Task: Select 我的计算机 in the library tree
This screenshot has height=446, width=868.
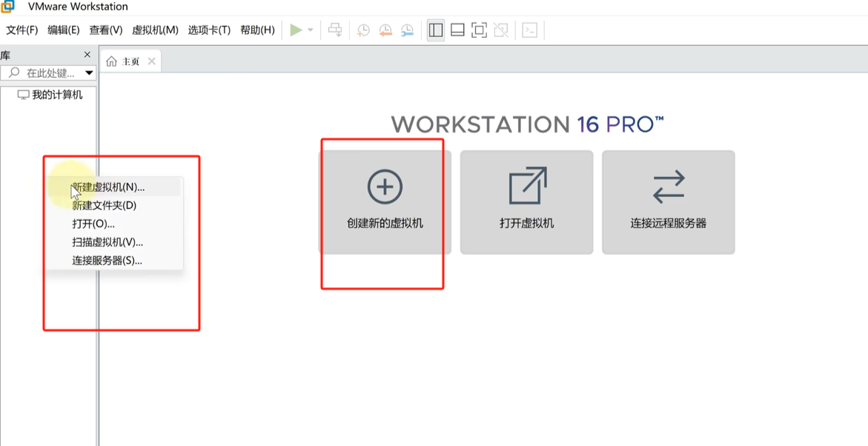Action: pos(50,95)
